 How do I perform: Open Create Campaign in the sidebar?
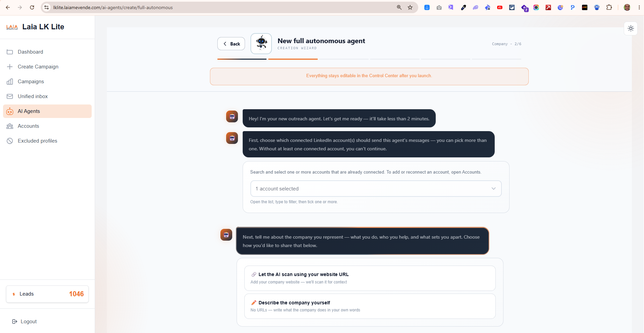[x=47, y=67]
